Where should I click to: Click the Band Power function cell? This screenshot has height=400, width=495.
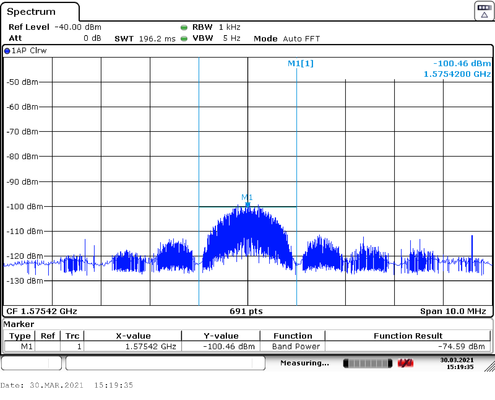[x=295, y=347]
